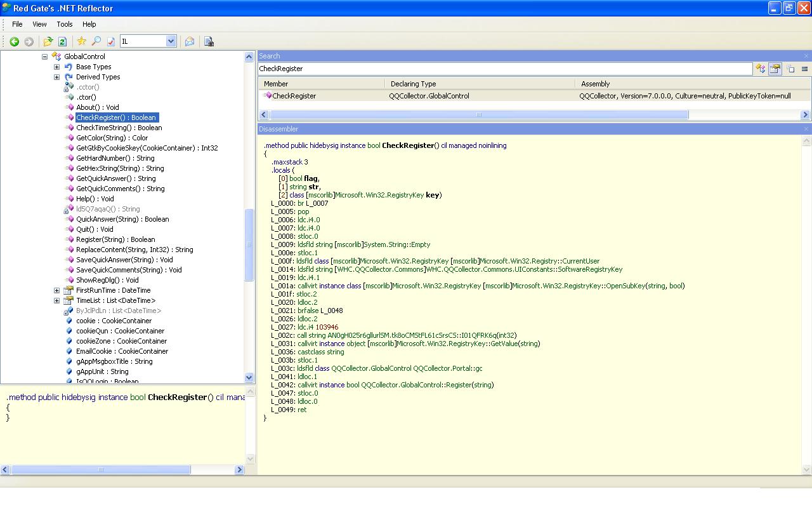Open the File menu

tap(17, 24)
